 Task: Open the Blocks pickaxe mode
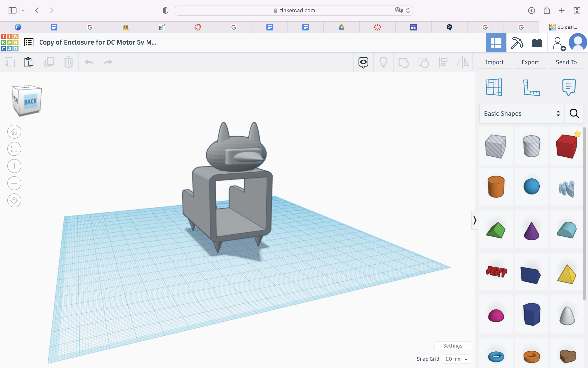click(x=517, y=43)
